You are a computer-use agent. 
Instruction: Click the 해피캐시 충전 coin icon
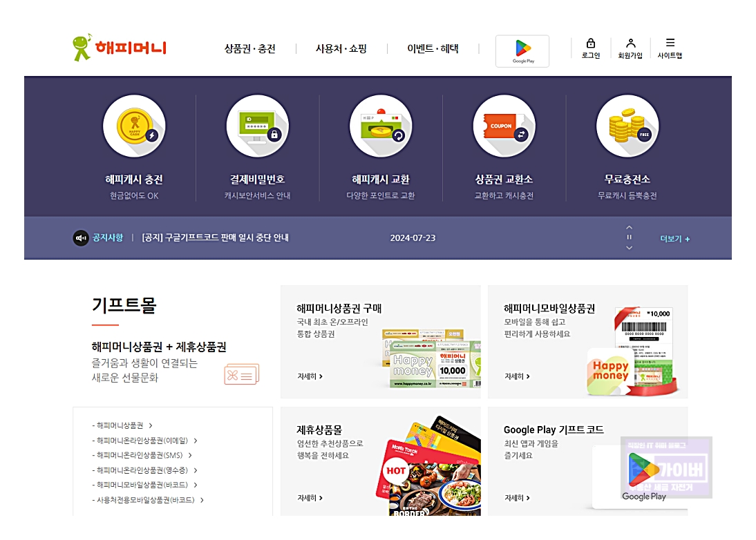[134, 126]
